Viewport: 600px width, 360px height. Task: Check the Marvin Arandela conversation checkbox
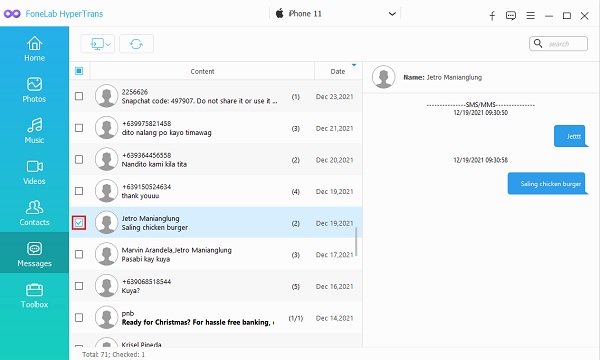click(x=79, y=254)
